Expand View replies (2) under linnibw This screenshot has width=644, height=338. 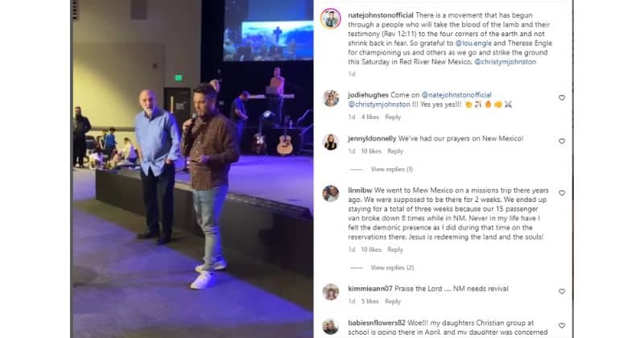click(x=392, y=268)
